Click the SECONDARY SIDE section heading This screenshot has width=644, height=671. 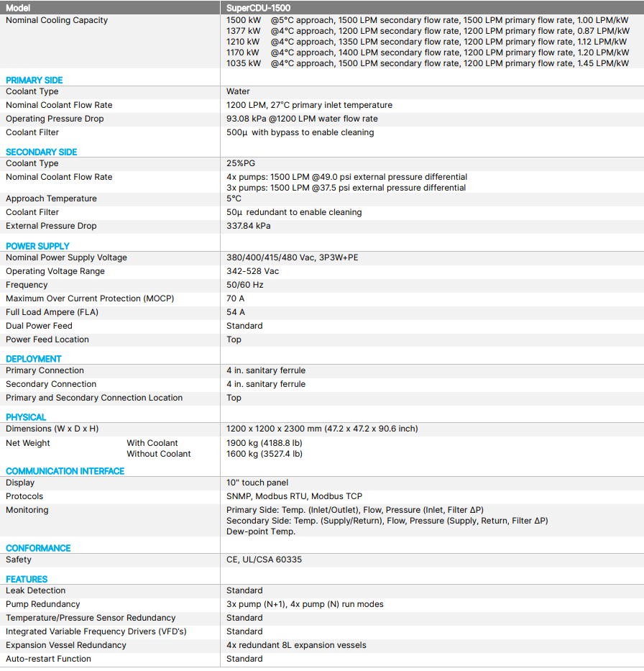point(42,152)
